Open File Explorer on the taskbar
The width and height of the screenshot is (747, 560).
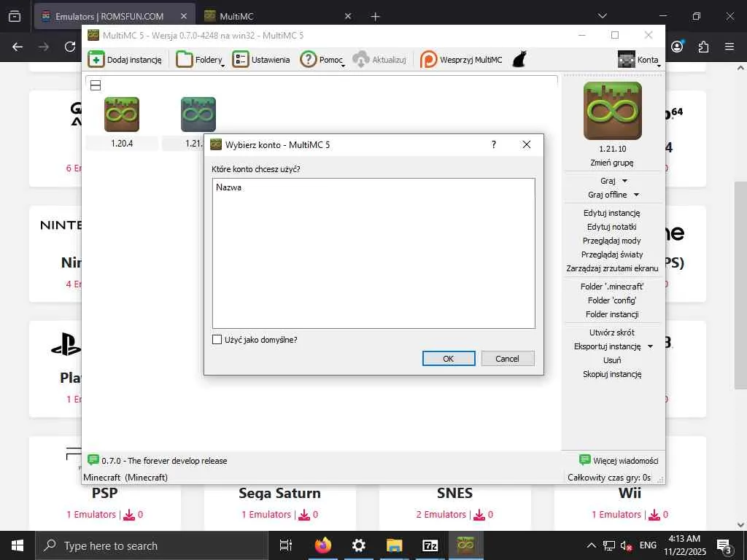point(395,545)
